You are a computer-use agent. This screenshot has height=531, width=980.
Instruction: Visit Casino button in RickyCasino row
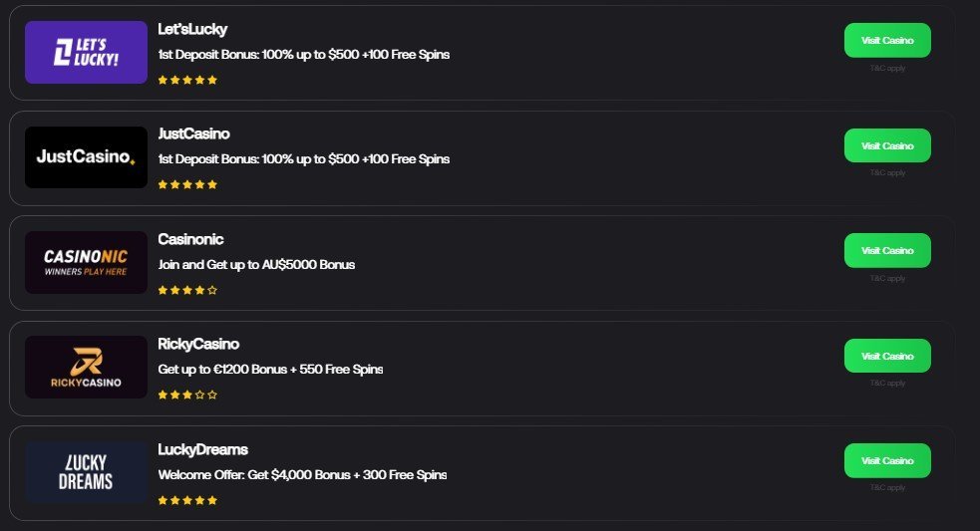click(x=887, y=356)
